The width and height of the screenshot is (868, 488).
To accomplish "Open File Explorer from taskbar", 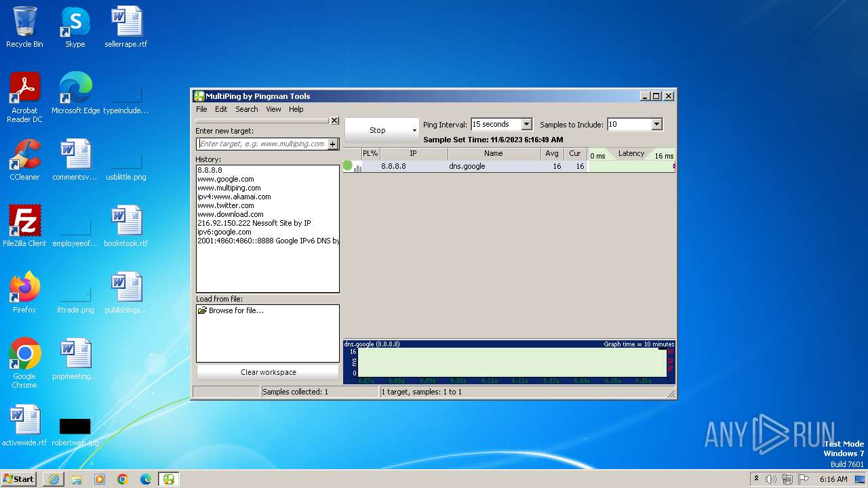I will point(77,479).
